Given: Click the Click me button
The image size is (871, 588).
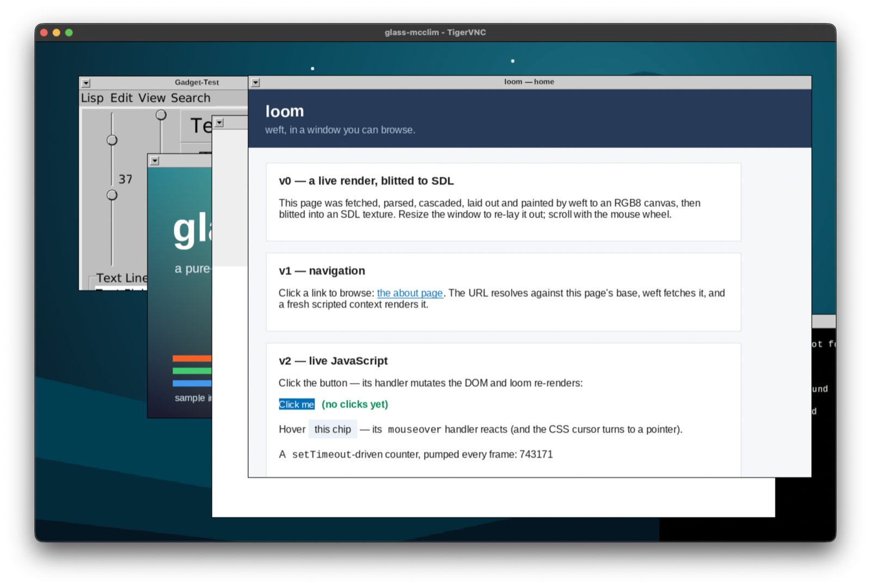Looking at the screenshot, I should pyautogui.click(x=297, y=405).
